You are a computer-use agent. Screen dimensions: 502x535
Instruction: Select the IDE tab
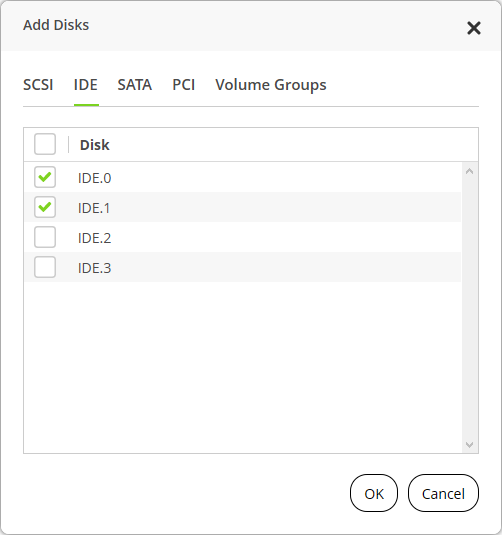pos(86,85)
